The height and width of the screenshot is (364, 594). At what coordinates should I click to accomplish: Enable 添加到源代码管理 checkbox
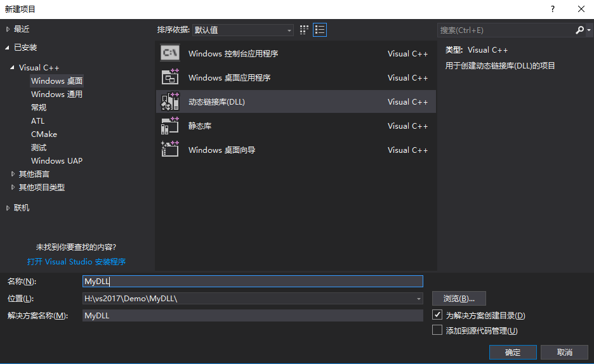pos(437,330)
